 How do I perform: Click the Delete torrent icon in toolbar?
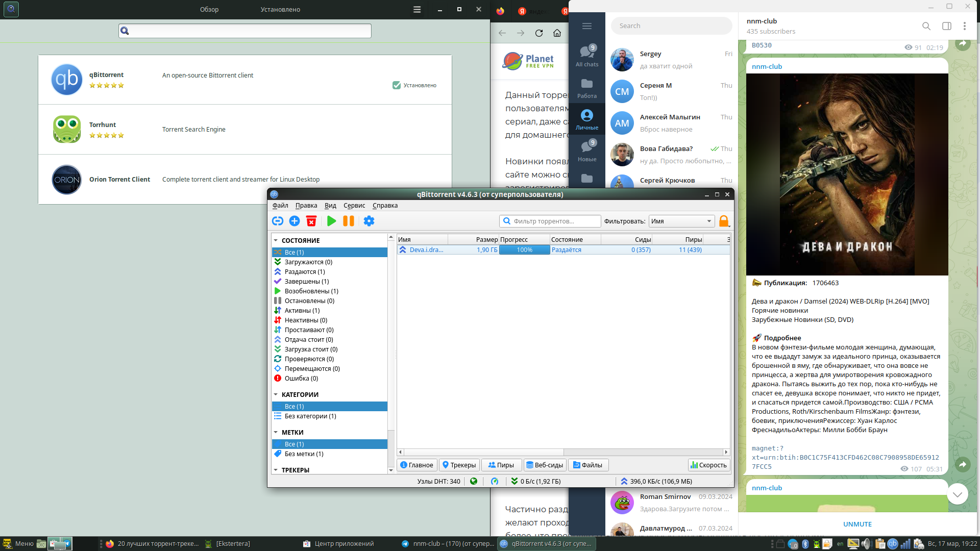312,221
